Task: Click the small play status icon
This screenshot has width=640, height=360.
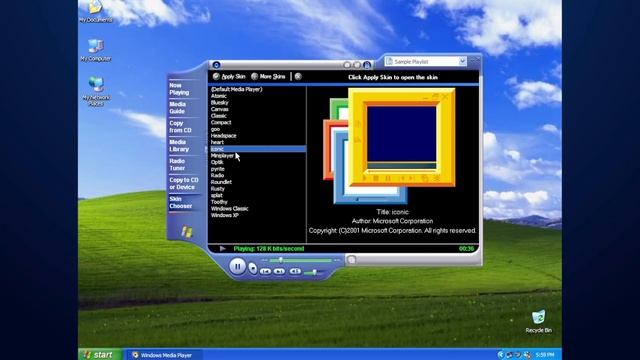Action: click(222, 248)
